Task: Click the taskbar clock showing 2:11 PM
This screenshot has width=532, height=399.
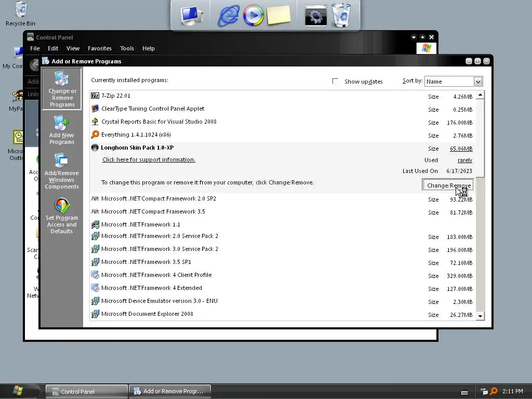Action: [513, 391]
